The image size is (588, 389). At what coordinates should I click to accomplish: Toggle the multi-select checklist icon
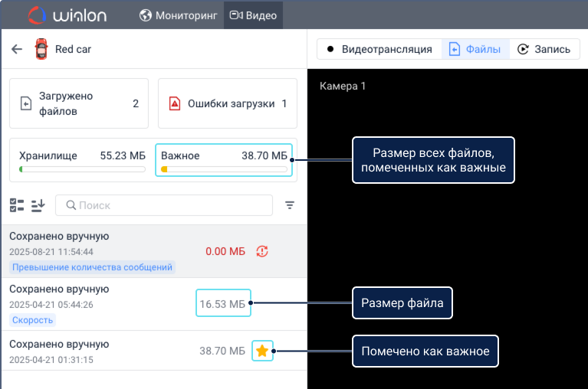tap(17, 205)
